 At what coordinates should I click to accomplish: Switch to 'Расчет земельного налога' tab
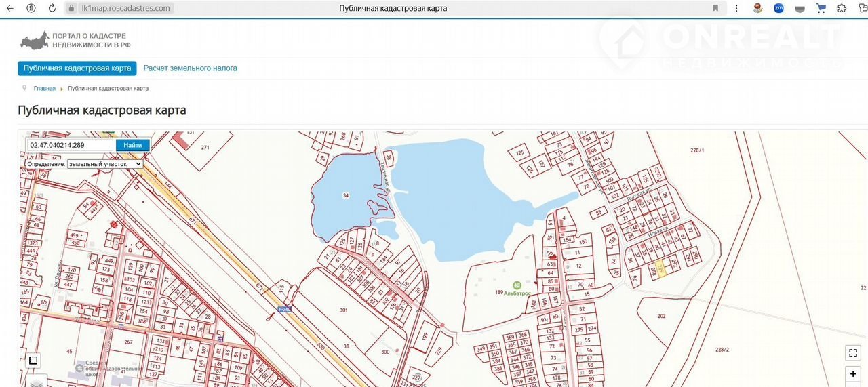point(190,68)
